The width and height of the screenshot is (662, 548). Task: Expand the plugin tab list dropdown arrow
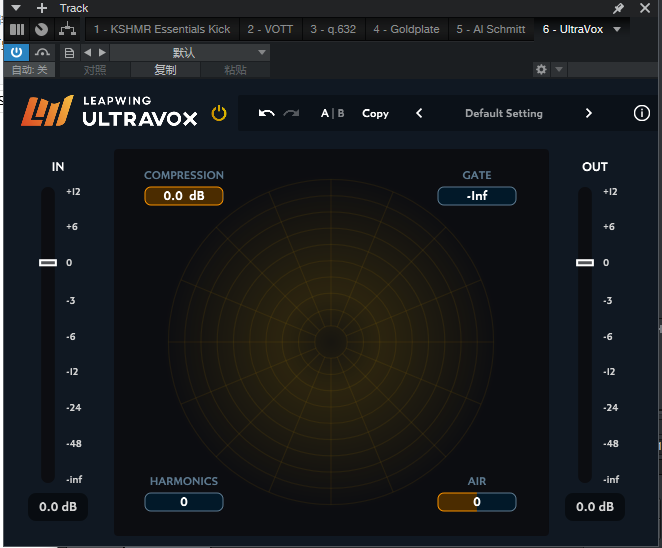tap(617, 29)
